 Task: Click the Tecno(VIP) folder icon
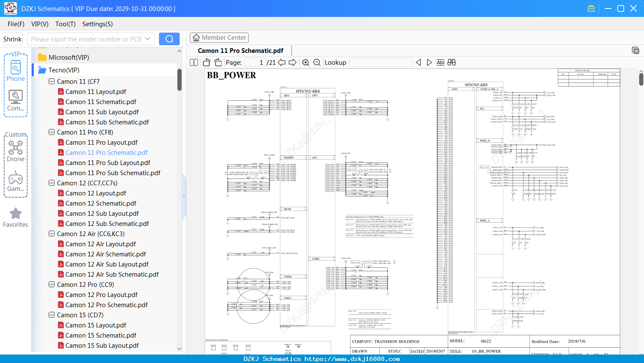tap(42, 70)
